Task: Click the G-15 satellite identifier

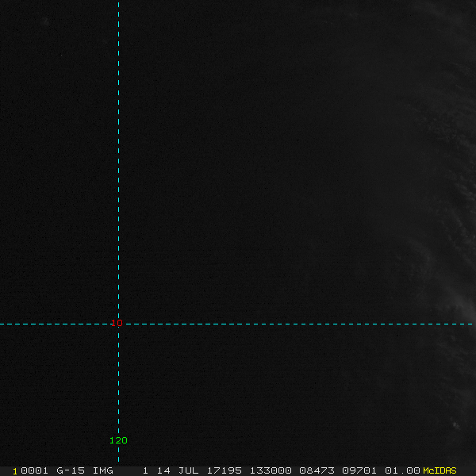Action: point(71,470)
